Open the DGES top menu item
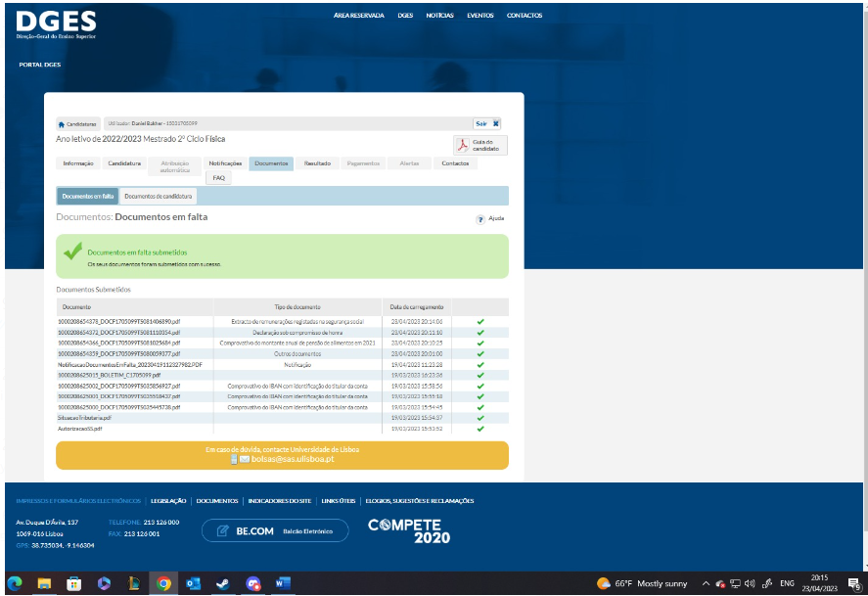Viewport: 868px width, 596px height. click(x=405, y=16)
